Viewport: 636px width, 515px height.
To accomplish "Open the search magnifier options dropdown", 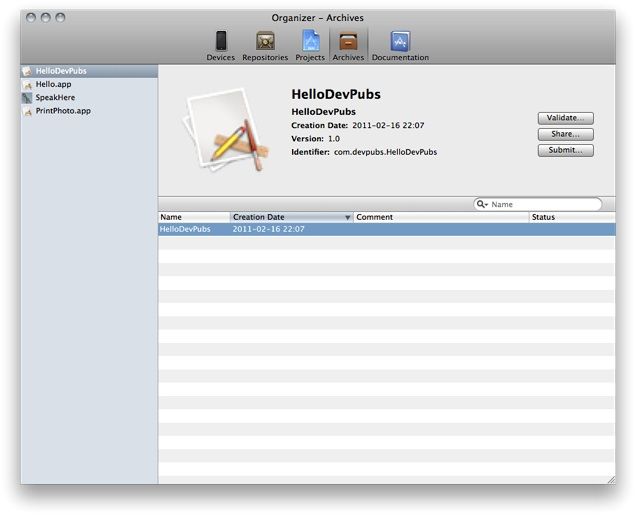I will [x=482, y=204].
